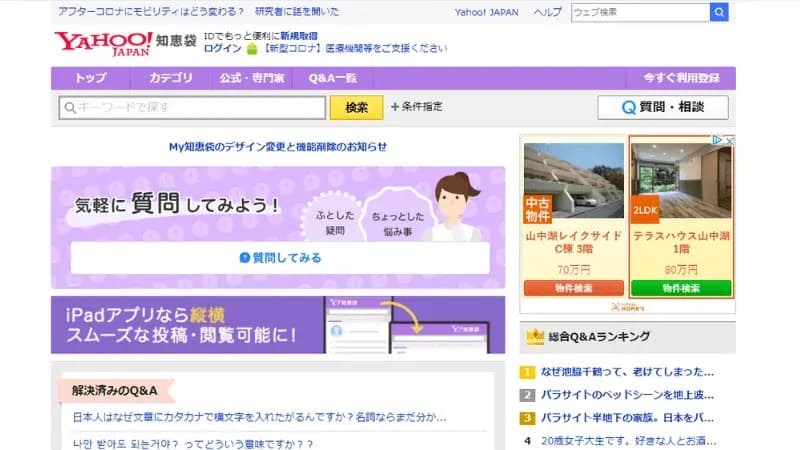The height and width of the screenshot is (450, 800).
Task: Click the Yahoo! JAPAN logo
Action: pos(103,43)
